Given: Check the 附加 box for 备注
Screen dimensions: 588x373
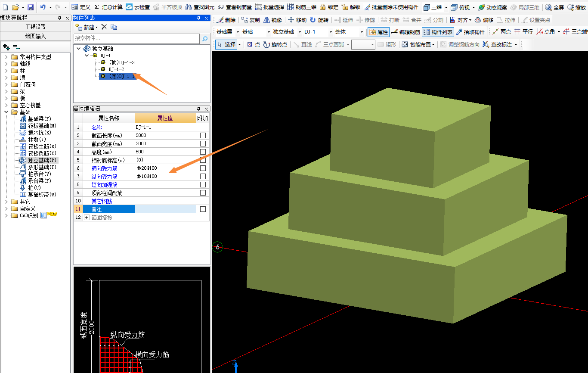Looking at the screenshot, I should (203, 209).
